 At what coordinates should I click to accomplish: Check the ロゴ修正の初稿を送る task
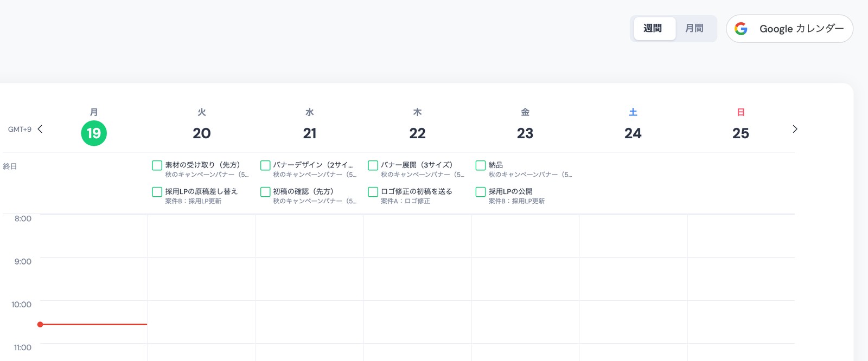[373, 192]
